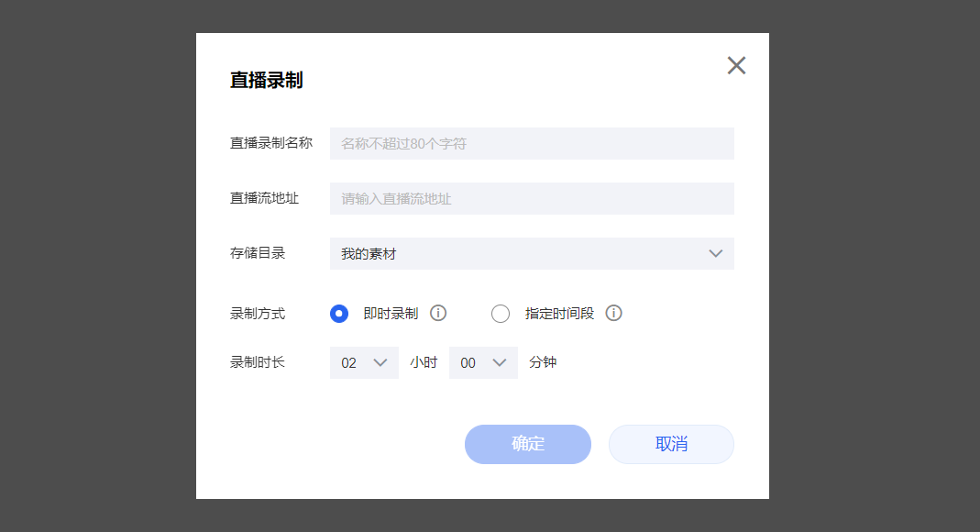Click the 直播录制 dialog title
980x532 pixels.
[x=266, y=80]
